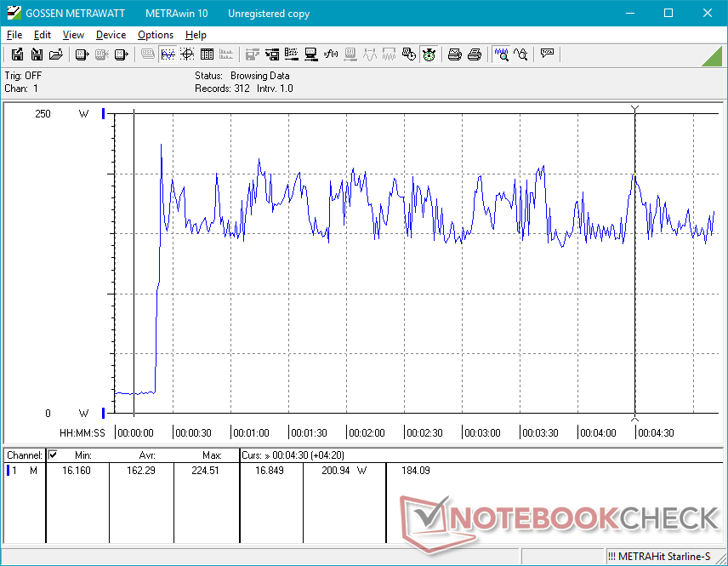This screenshot has width=728, height=566.
Task: Switch to the X-Y crosshair plot view
Action: tap(187, 54)
